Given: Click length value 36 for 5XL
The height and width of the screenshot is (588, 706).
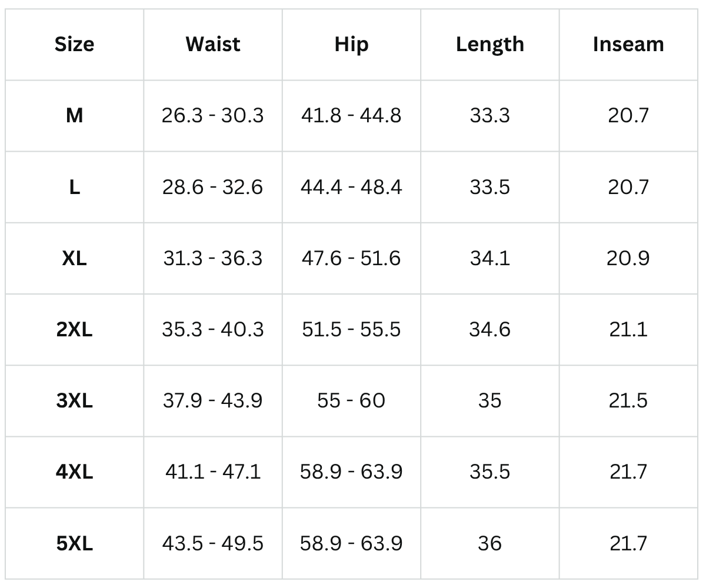Looking at the screenshot, I should (489, 543).
